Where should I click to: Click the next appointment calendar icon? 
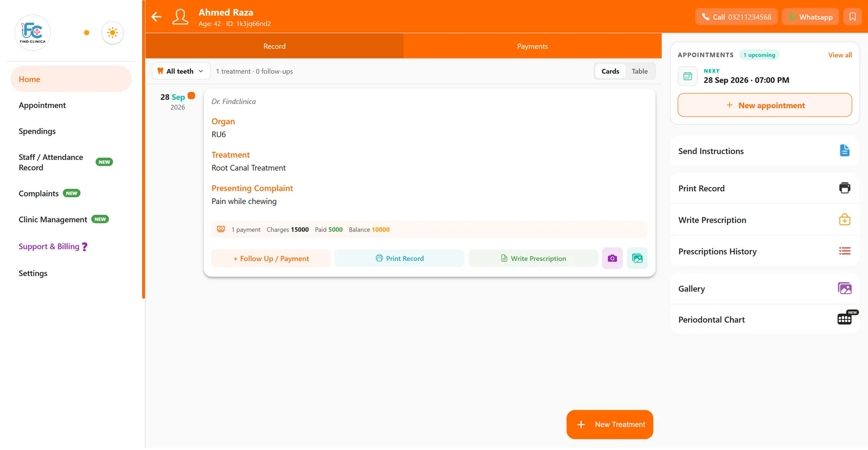(x=687, y=76)
